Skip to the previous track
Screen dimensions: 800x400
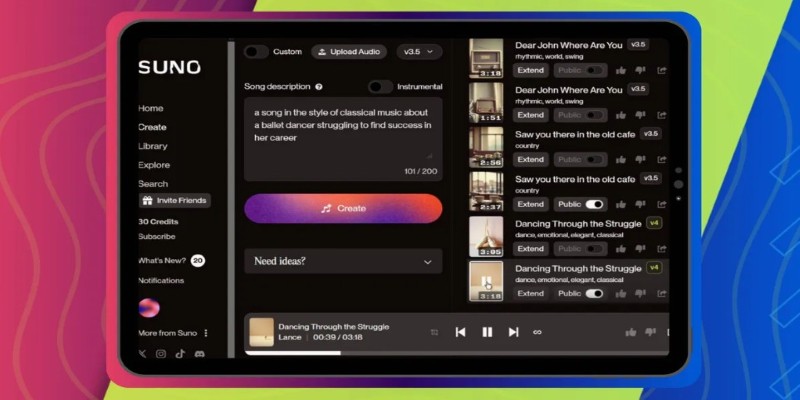coord(460,332)
